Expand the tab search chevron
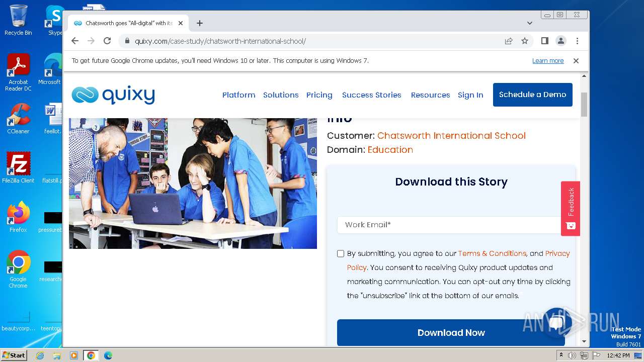Viewport: 644px width, 362px height. [529, 23]
